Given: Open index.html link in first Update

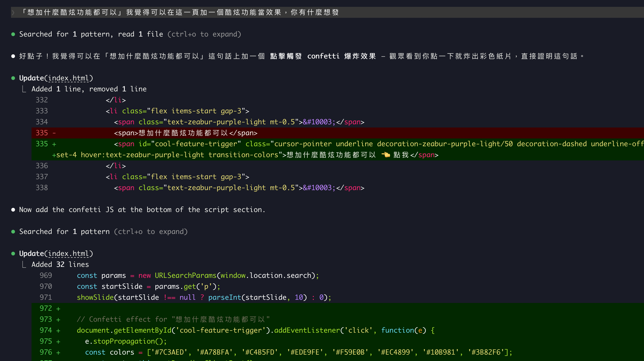Looking at the screenshot, I should pos(68,78).
